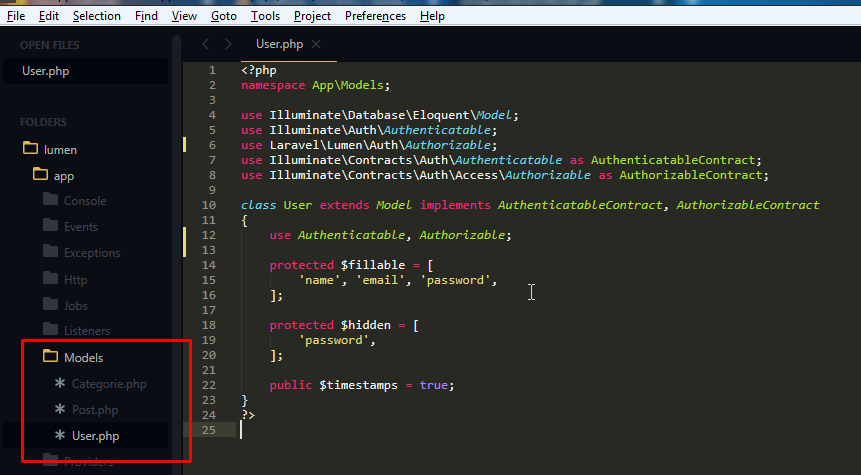Click the Events folder icon
Screen dimensions: 861x475
[x=51, y=225]
